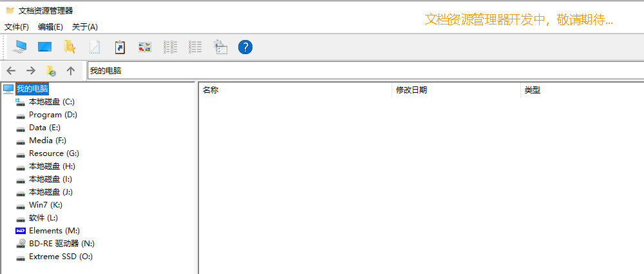Screen dimensions: 644x274
Task: Go forward with the right arrow
Action: tap(31, 71)
